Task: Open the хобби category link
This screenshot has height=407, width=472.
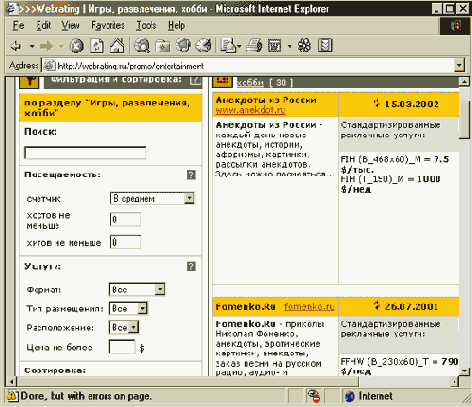Action: coord(250,82)
